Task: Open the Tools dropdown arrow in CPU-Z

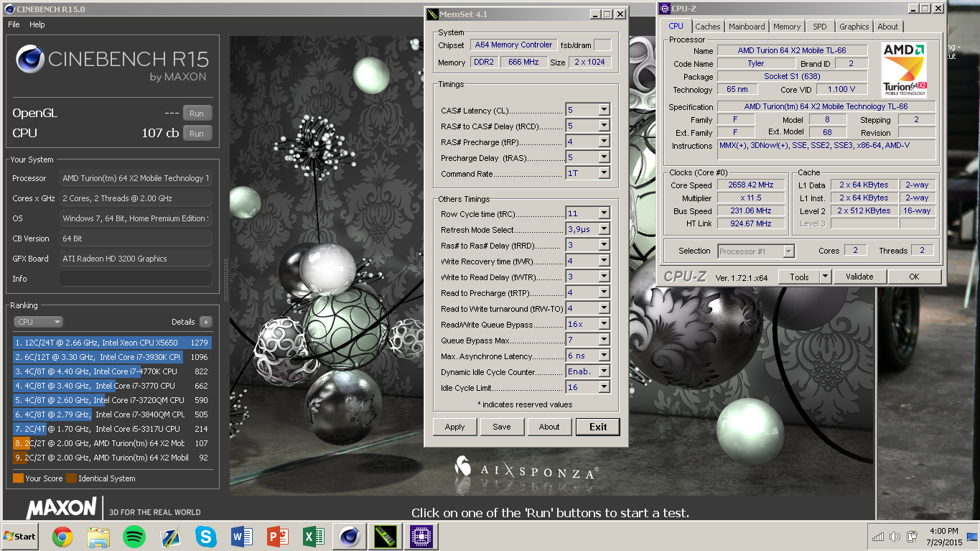Action: coord(825,277)
